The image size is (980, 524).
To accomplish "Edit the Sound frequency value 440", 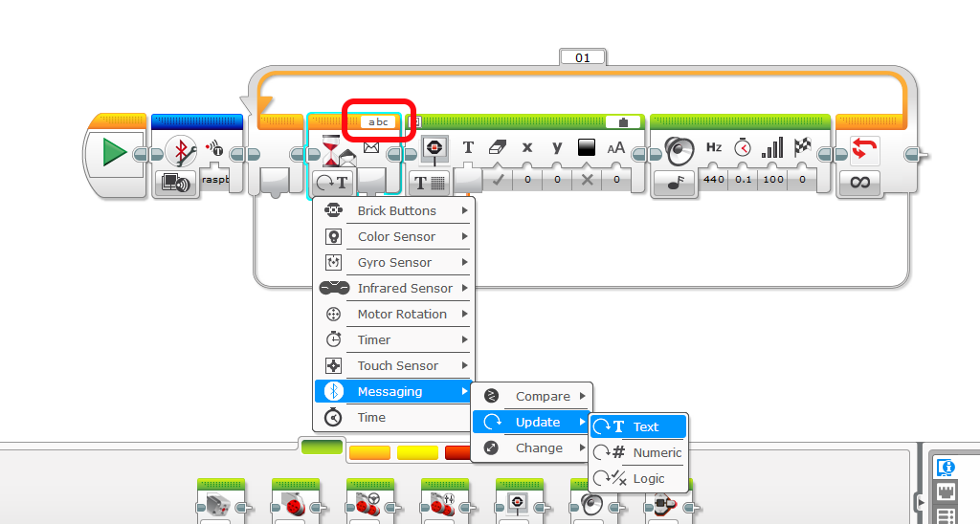I will coord(713,179).
